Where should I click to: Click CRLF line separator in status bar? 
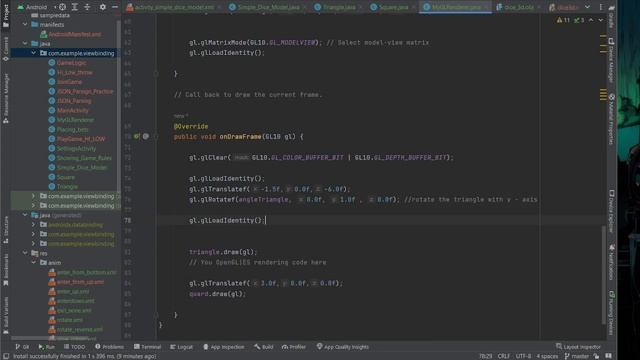(504, 356)
